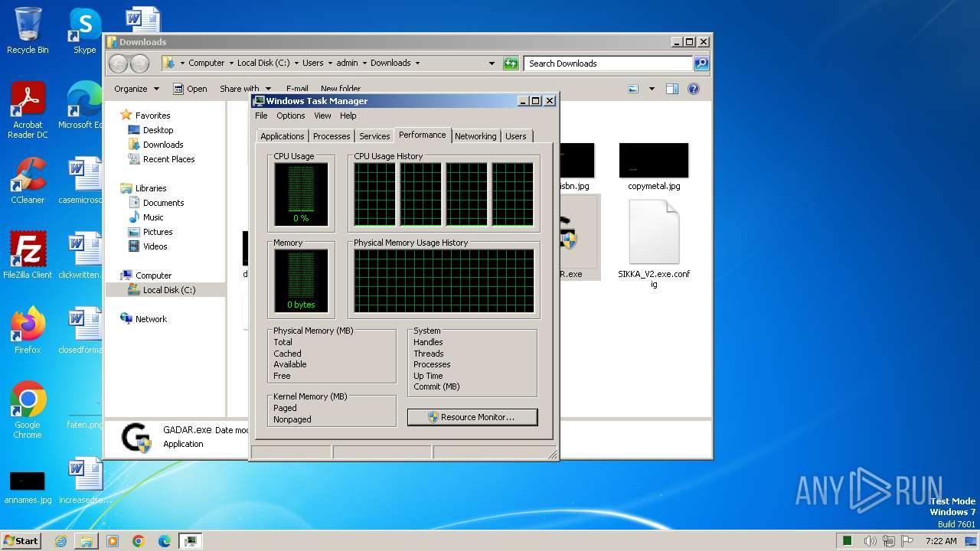This screenshot has height=551, width=980.
Task: Click the Task Manager taskbar button
Action: 191,541
